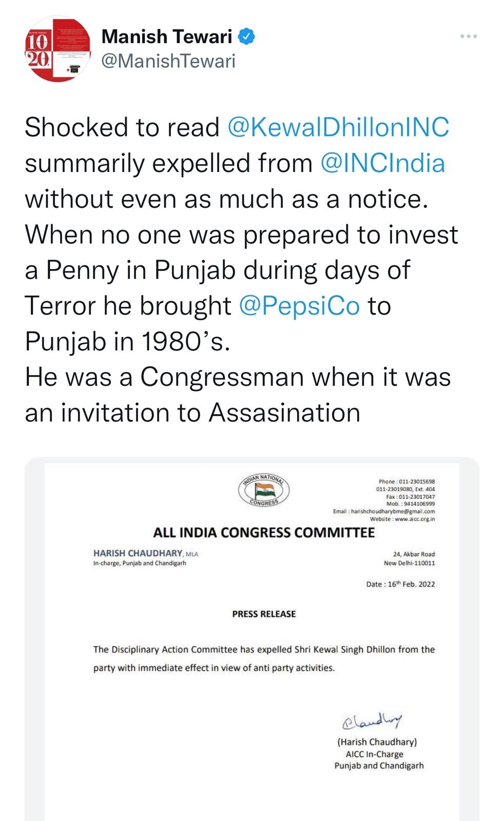Open the @PepsiCo mention
Image resolution: width=504 pixels, height=821 pixels.
pyautogui.click(x=299, y=306)
